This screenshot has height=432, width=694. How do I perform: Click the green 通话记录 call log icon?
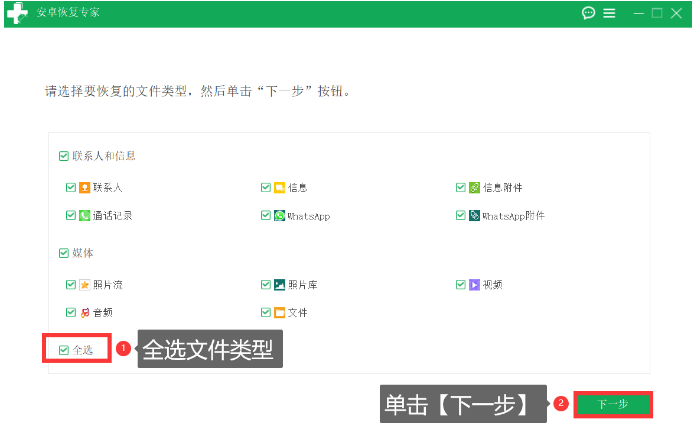click(x=85, y=215)
